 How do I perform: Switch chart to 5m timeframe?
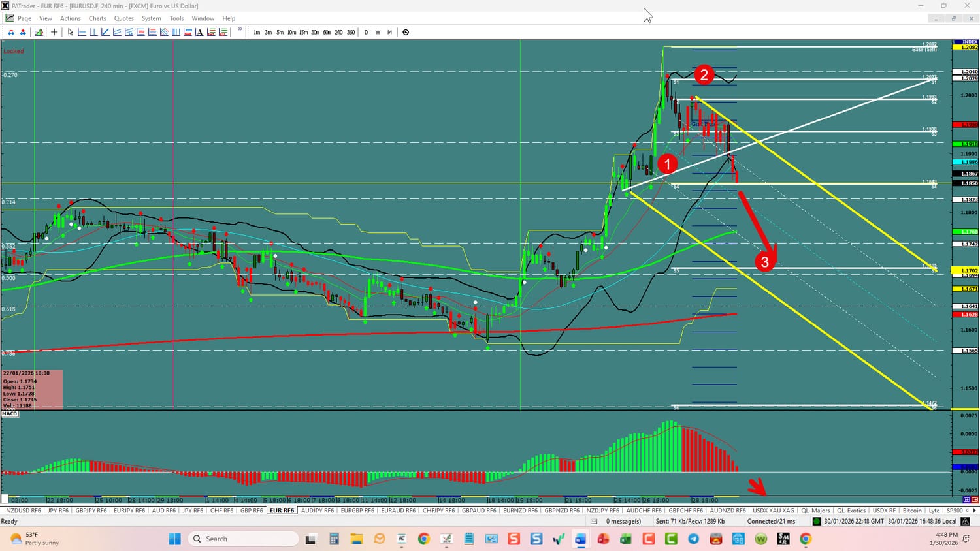280,32
